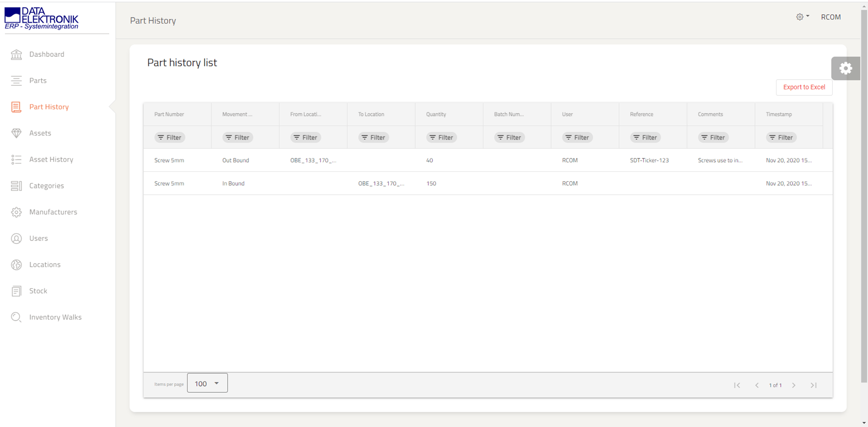Navigate to Manufacturers page
868x427 pixels.
pyautogui.click(x=53, y=212)
